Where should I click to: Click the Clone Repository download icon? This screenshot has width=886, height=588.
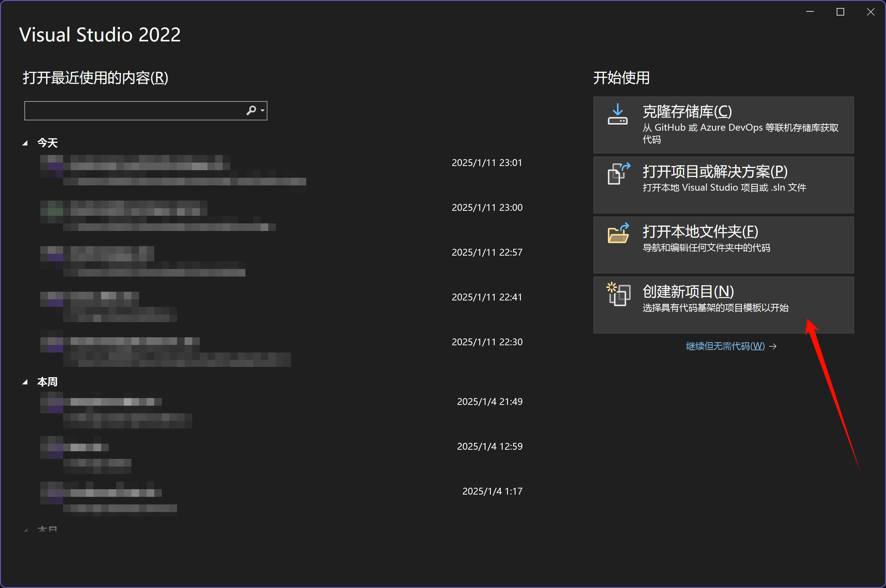click(x=618, y=114)
